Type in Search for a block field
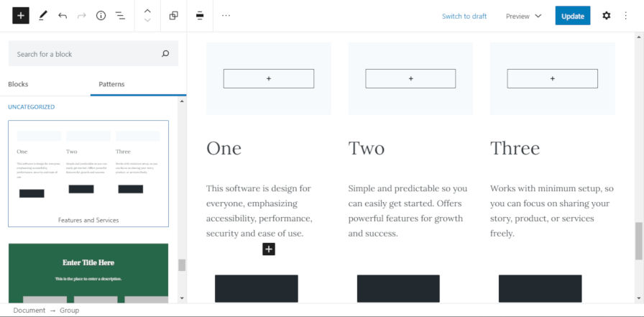Viewport: 644px width, 317px height. point(86,54)
